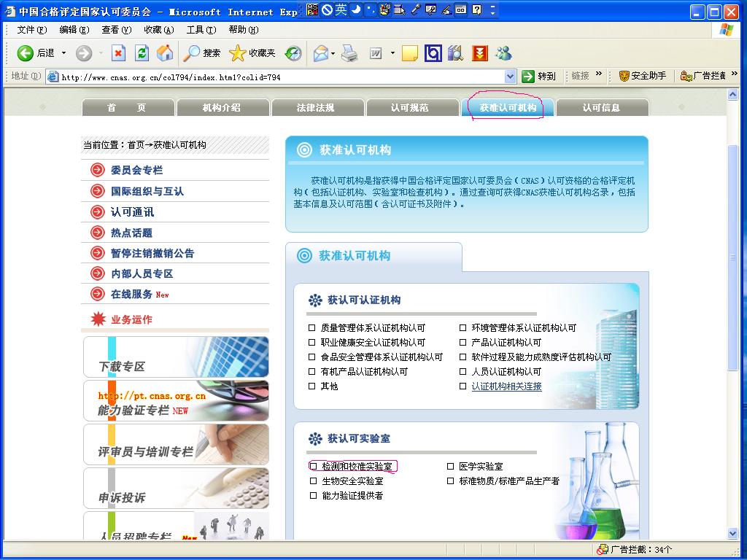Click the blue square logo toolbar icon
The height and width of the screenshot is (560, 747).
[433, 52]
